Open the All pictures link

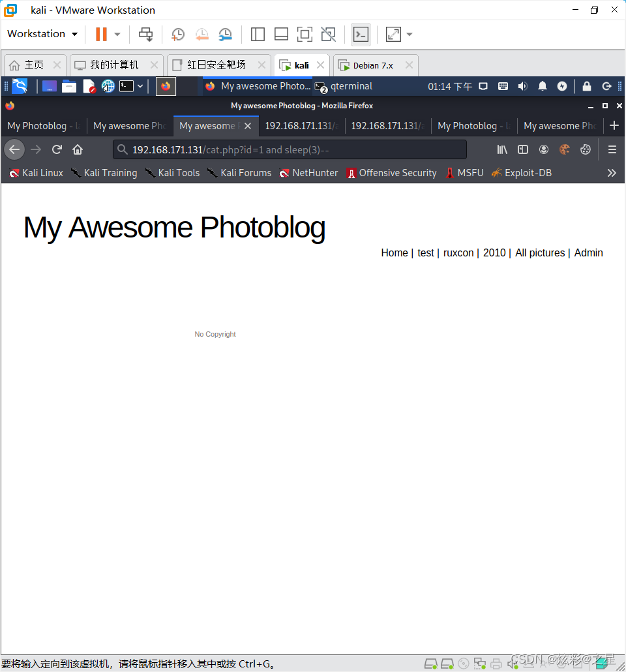540,253
